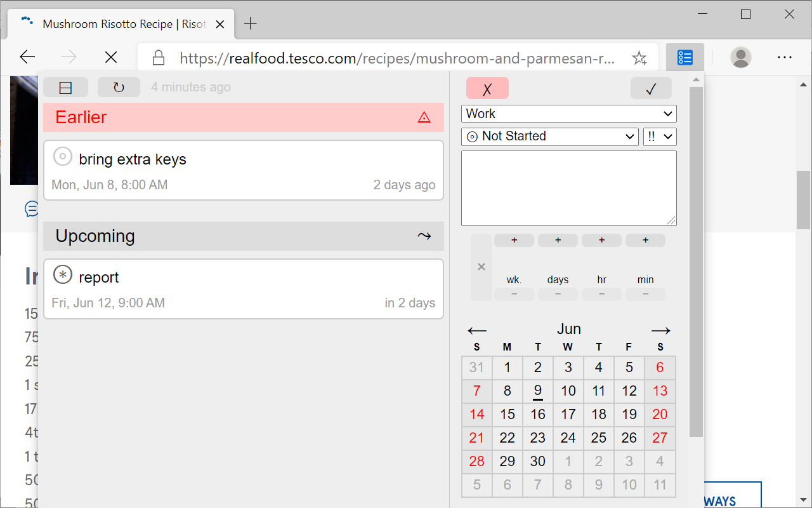Image resolution: width=812 pixels, height=508 pixels.
Task: Open the priority dropdown
Action: pyautogui.click(x=660, y=137)
